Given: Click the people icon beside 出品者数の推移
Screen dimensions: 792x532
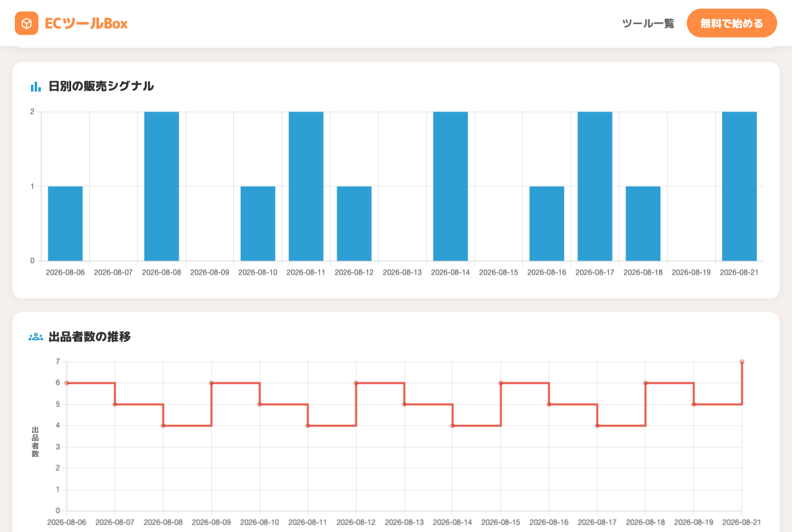Looking at the screenshot, I should pyautogui.click(x=36, y=337).
